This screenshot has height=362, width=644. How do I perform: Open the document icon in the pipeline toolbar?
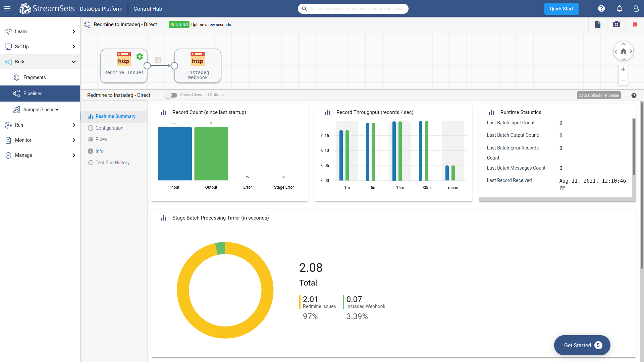click(598, 24)
